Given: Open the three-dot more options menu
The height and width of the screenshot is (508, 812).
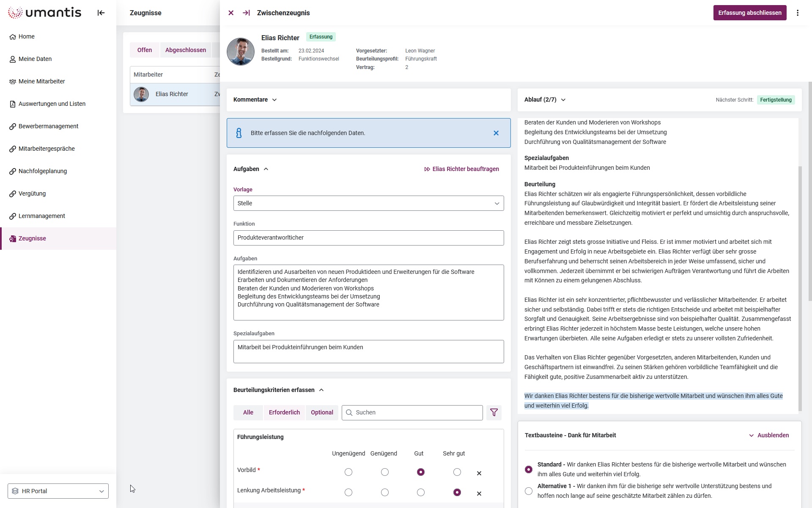Looking at the screenshot, I should pos(798,13).
